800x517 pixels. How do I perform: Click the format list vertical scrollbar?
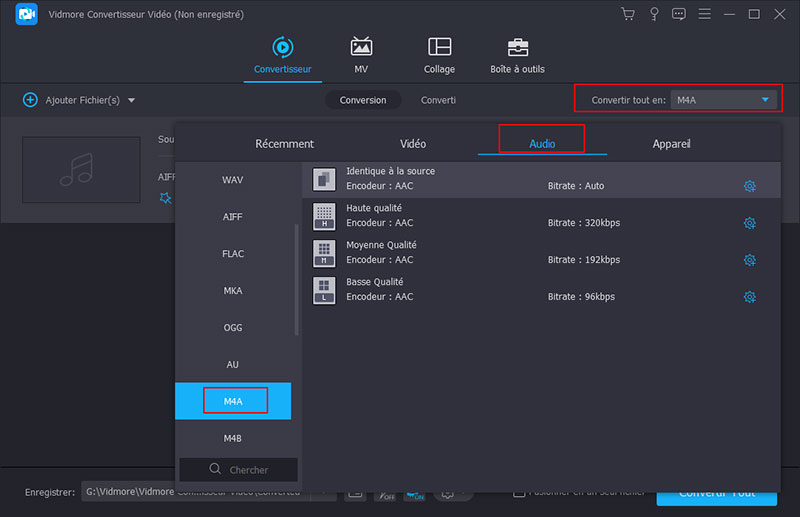point(296,280)
